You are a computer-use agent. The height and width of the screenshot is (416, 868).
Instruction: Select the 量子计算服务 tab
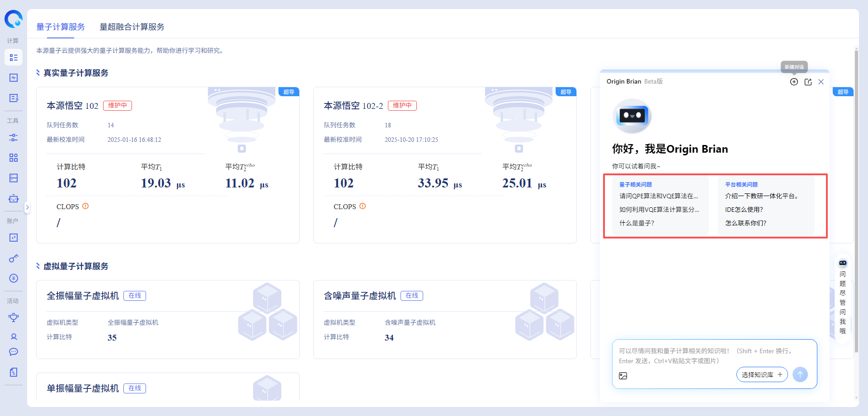point(61,27)
